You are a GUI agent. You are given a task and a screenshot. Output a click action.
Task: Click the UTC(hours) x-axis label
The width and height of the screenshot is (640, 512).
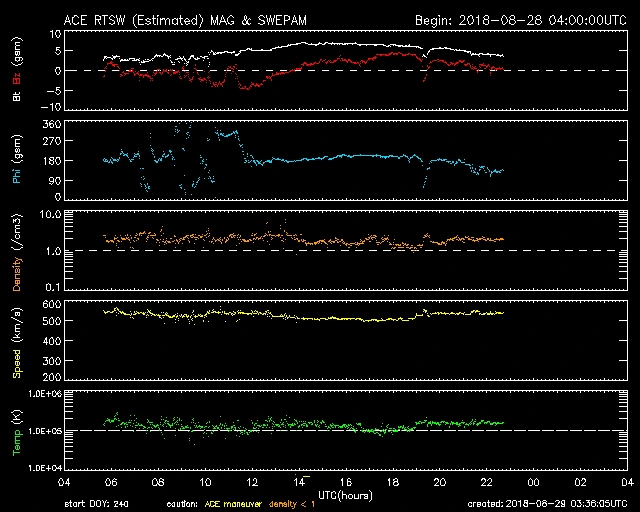point(345,496)
